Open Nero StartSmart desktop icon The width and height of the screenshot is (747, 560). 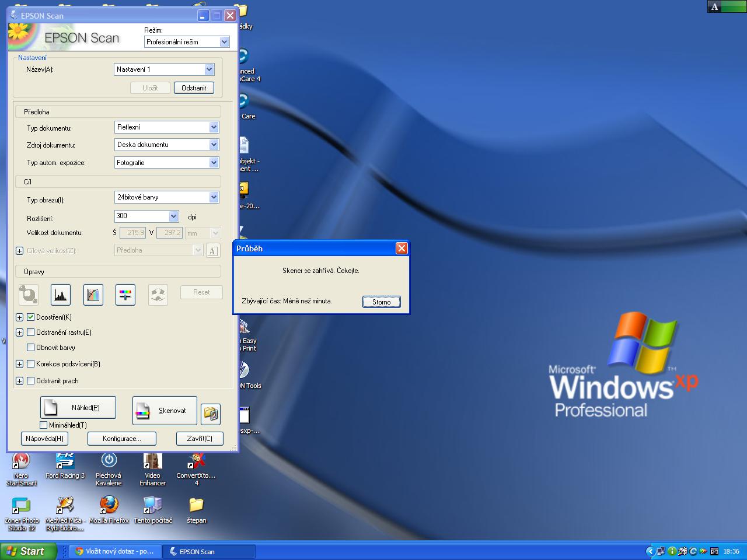[21, 461]
